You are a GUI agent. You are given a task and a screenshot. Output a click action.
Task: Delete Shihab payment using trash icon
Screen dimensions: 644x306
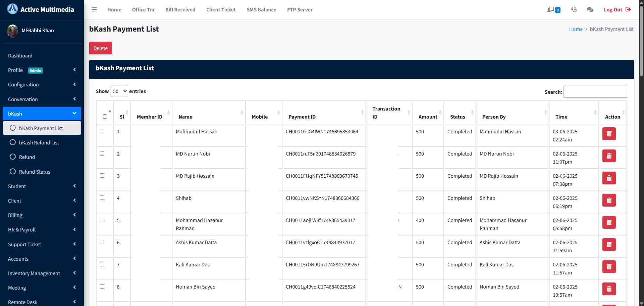click(x=609, y=200)
